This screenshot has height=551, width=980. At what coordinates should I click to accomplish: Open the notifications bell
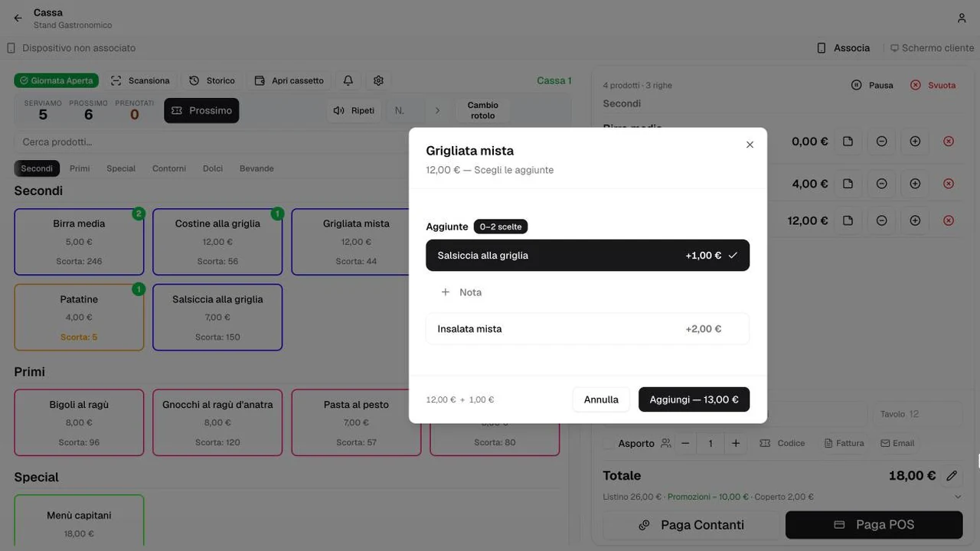(x=348, y=80)
